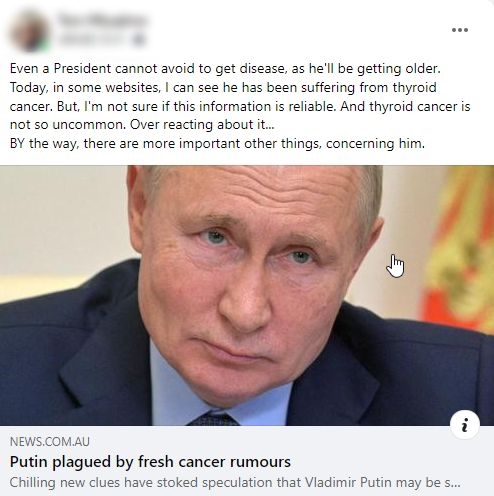Click the audience privacy icon beside timestamp
The image size is (494, 496).
(x=138, y=40)
